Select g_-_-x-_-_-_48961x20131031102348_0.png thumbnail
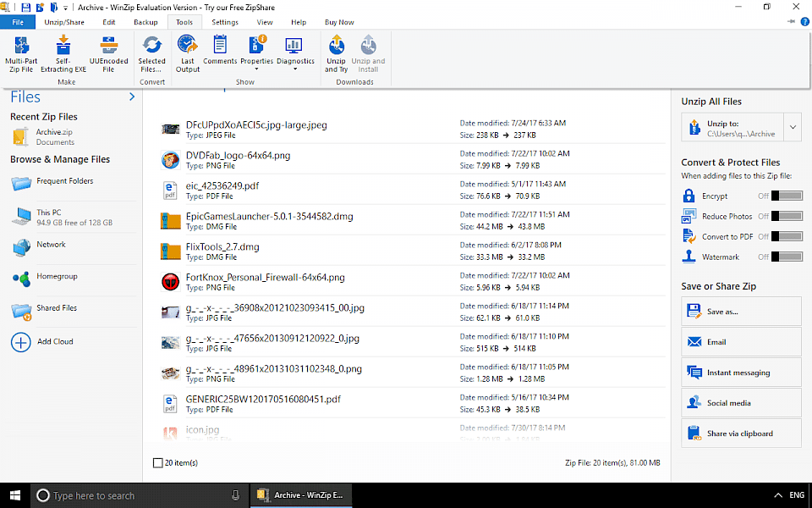Screen dimensions: 812x508 click(x=170, y=373)
